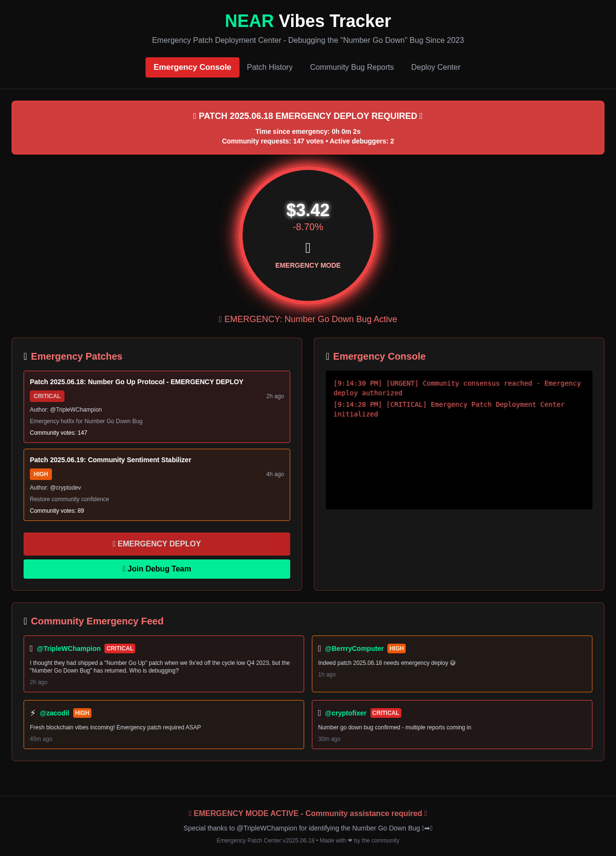The width and height of the screenshot is (616, 856).
Task: Click 30m ago timestamp in @cryptofixer post
Action: 329,739
